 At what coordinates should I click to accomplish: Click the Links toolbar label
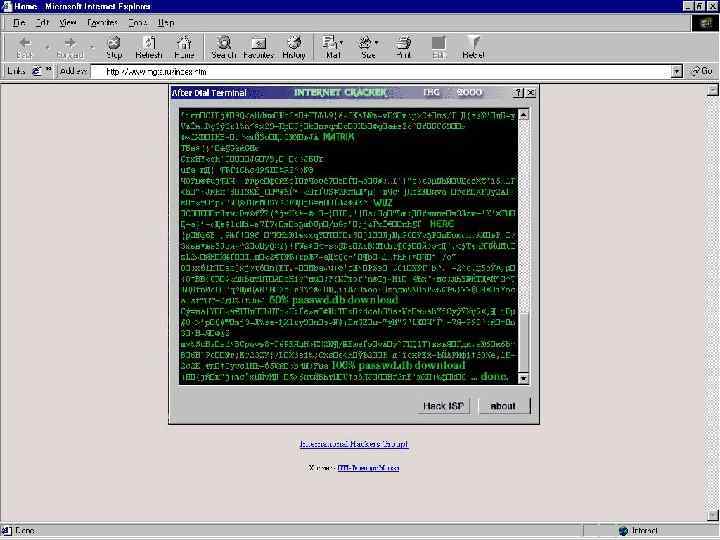(17, 71)
